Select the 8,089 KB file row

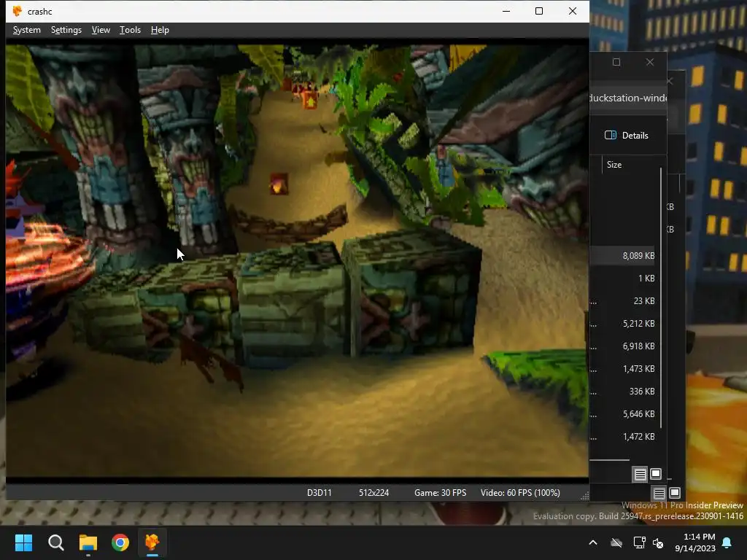[624, 256]
